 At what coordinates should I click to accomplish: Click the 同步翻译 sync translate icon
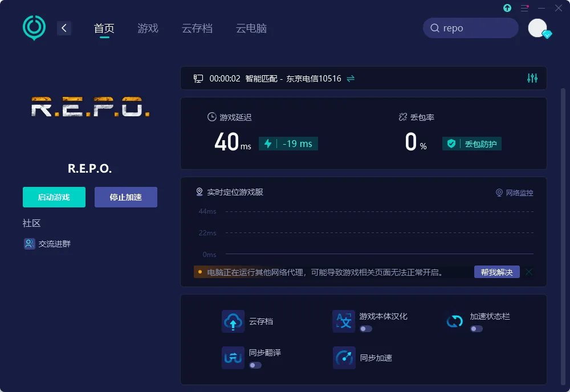tap(233, 358)
